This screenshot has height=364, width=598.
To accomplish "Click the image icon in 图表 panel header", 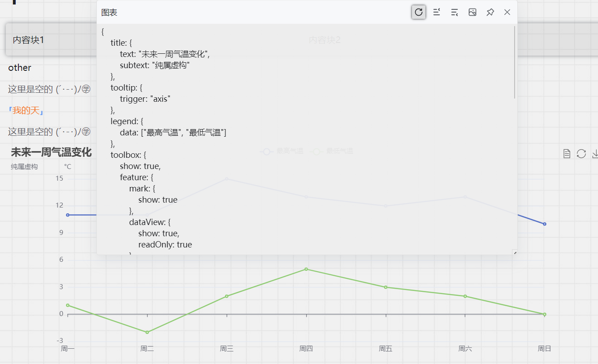I will [472, 12].
